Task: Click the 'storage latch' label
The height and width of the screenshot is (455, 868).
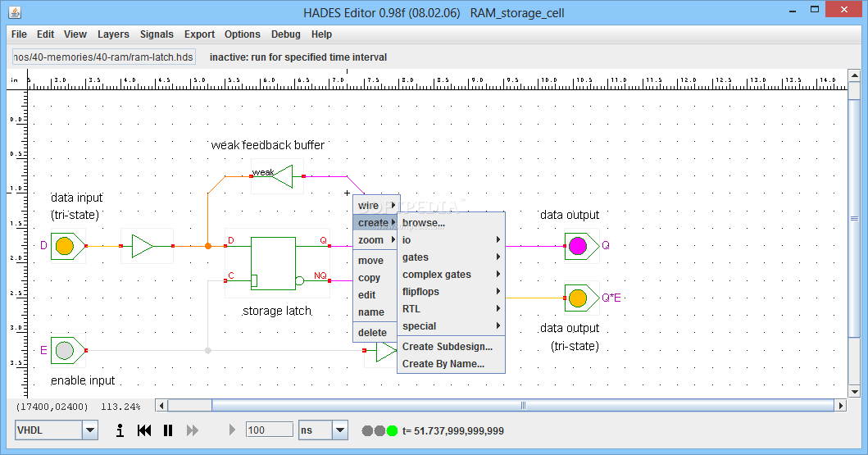Action: click(x=277, y=311)
